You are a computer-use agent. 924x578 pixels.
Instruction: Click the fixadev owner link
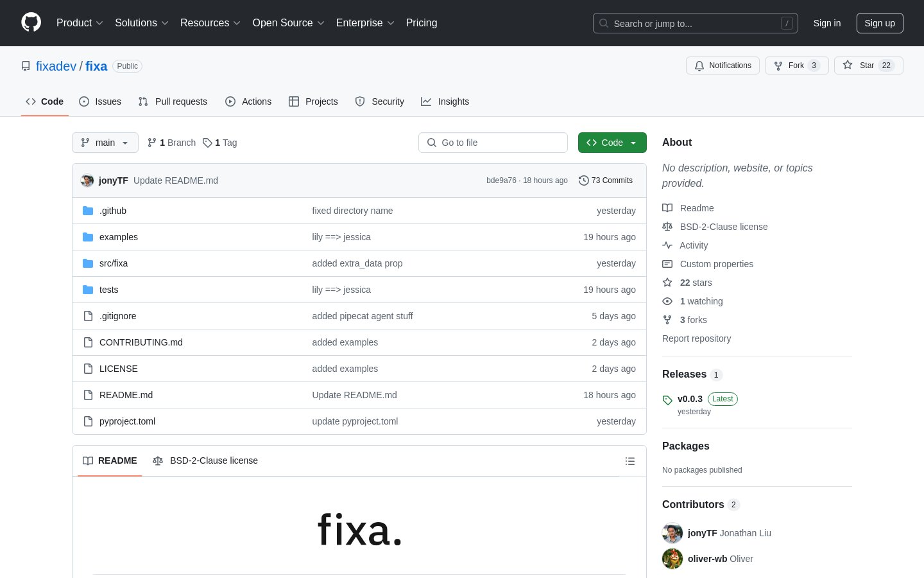[56, 66]
